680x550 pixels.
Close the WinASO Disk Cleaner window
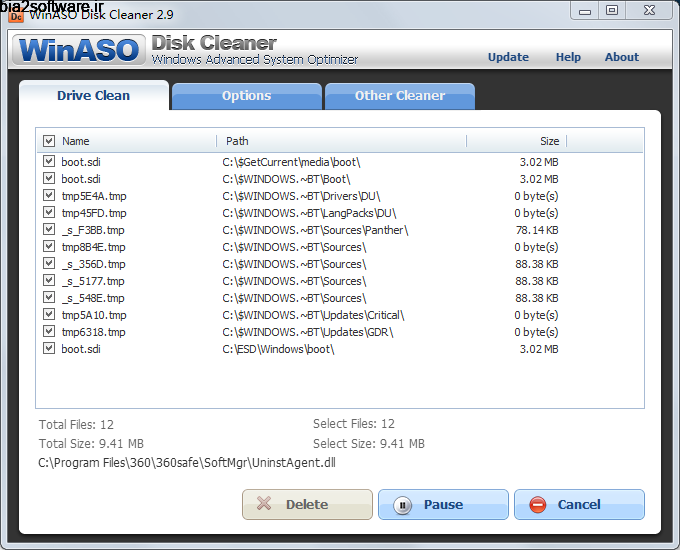[x=649, y=10]
